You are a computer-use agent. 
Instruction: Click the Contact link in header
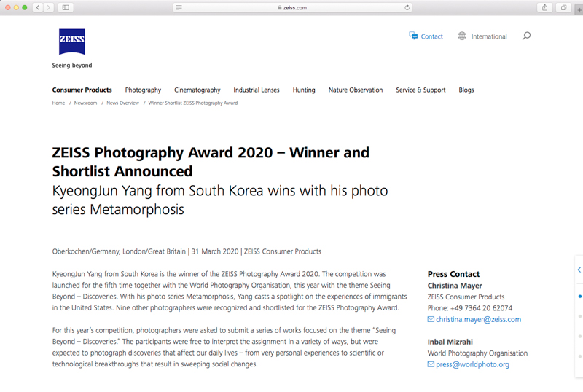(431, 36)
